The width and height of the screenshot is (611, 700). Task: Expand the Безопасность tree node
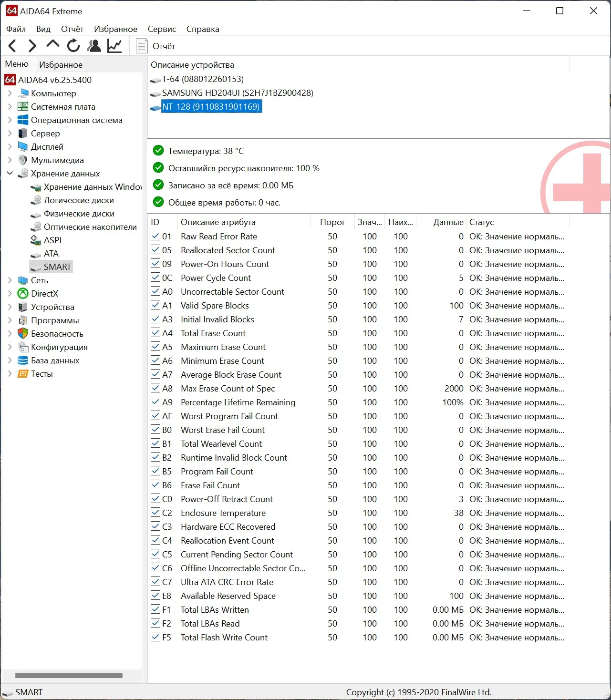pos(10,333)
